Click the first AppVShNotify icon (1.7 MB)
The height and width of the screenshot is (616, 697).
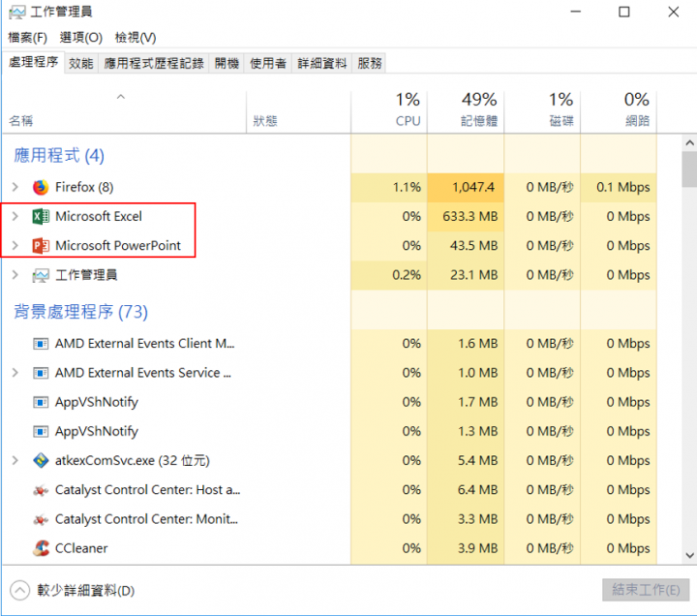pos(41,402)
